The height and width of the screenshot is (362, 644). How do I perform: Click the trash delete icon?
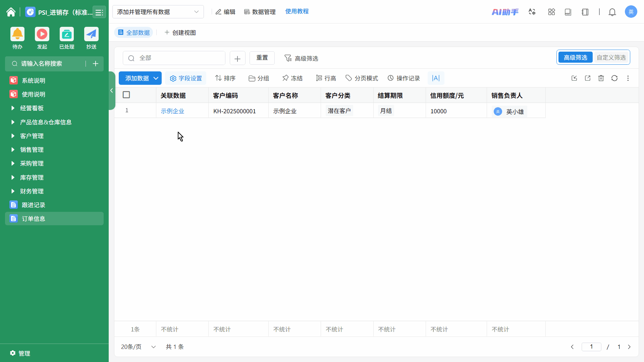pyautogui.click(x=601, y=78)
